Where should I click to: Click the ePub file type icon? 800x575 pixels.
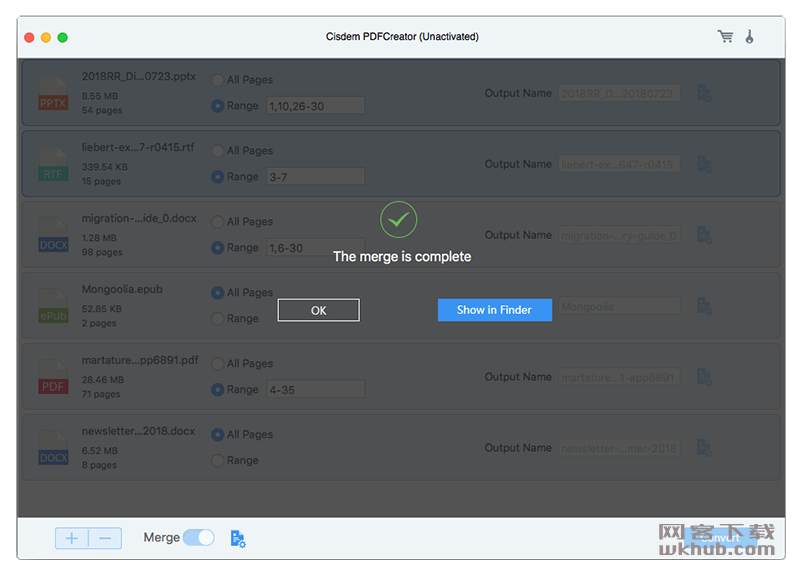coord(53,306)
